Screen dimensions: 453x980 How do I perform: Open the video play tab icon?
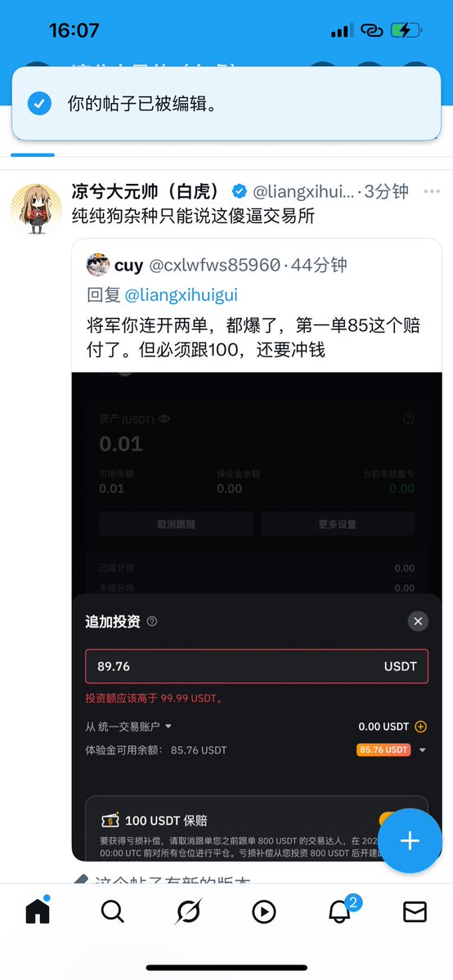[x=264, y=912]
